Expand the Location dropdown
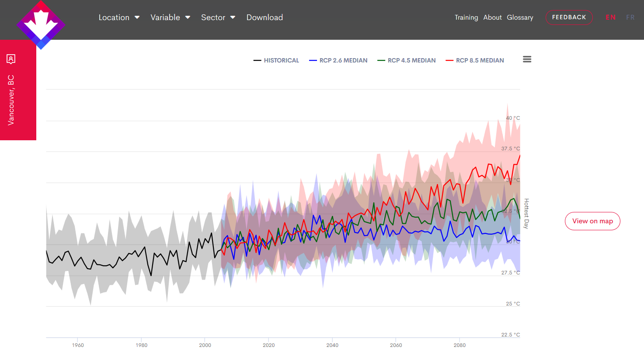Image resolution: width=644 pixels, height=357 pixels. coord(118,17)
